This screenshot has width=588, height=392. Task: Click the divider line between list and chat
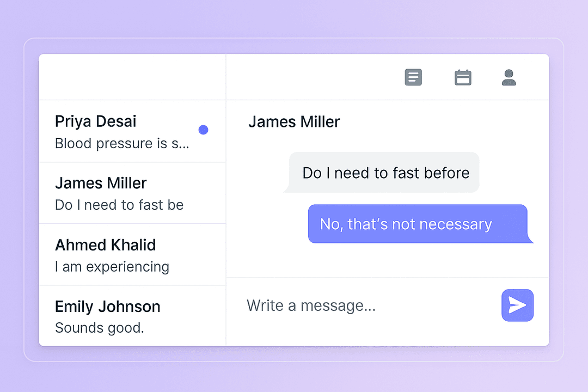(x=226, y=200)
